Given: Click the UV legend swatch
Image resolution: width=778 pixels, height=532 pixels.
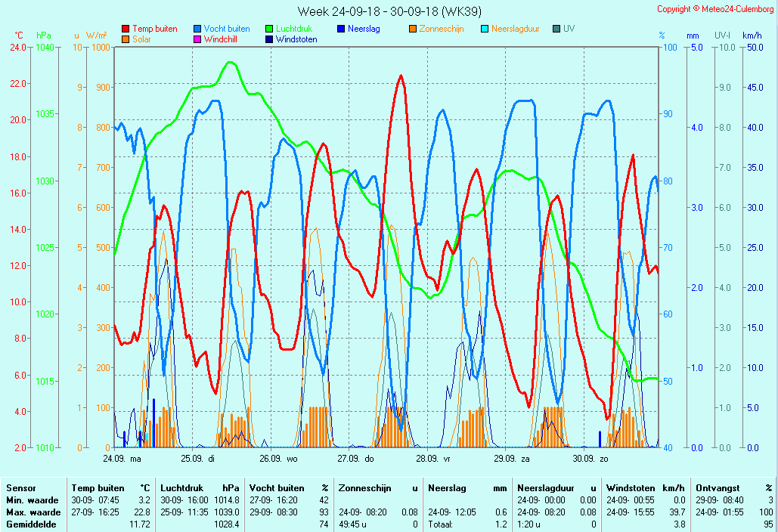Looking at the screenshot, I should 556,29.
